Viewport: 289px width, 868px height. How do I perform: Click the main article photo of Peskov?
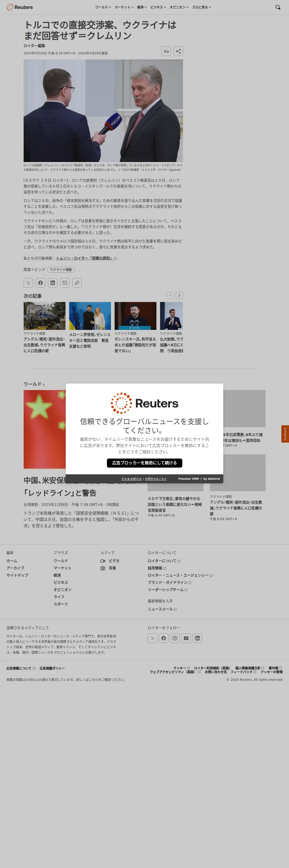tap(103, 111)
